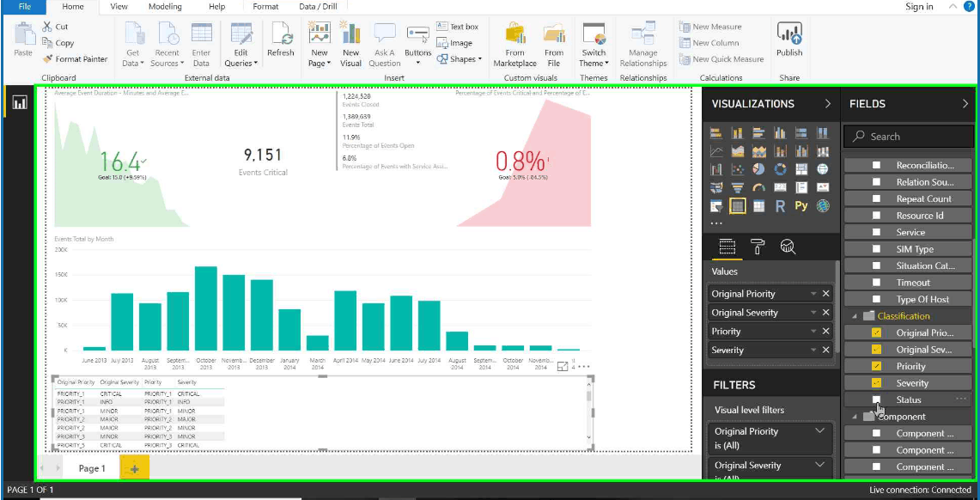Pick the funnel chart visualization

pos(738,187)
